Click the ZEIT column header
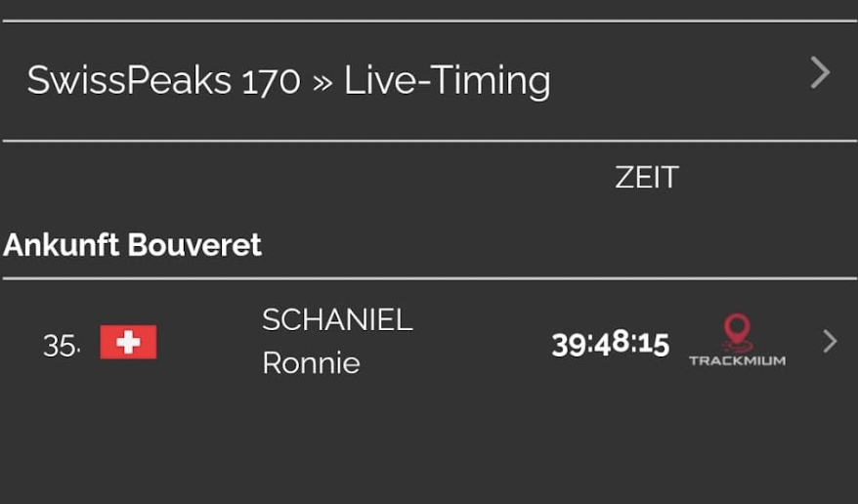Screen dimensions: 858x504 tap(646, 177)
